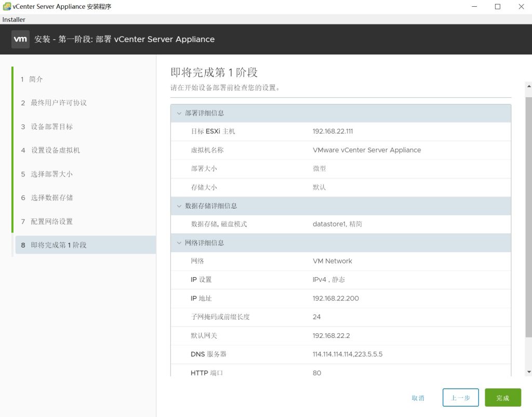This screenshot has height=417, width=532.
Task: Click the scrollbar up arrow
Action: pyautogui.click(x=528, y=86)
